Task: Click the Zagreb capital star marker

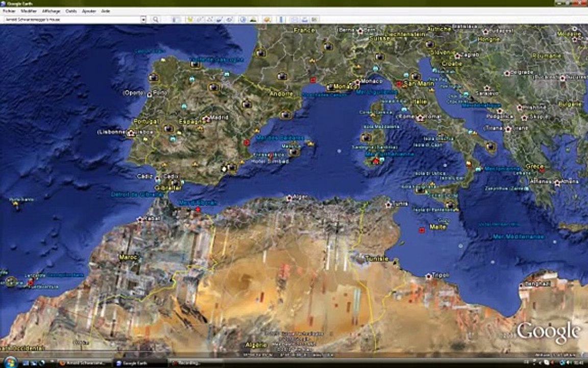Action: click(457, 56)
